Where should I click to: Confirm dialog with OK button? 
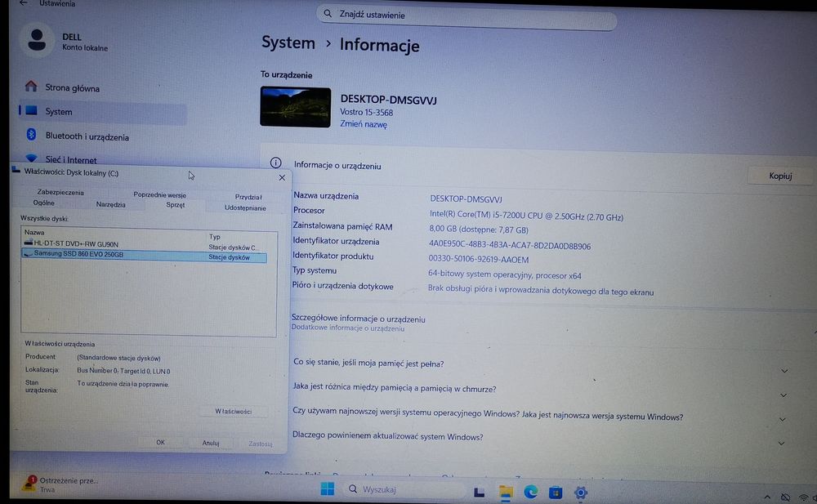click(160, 442)
